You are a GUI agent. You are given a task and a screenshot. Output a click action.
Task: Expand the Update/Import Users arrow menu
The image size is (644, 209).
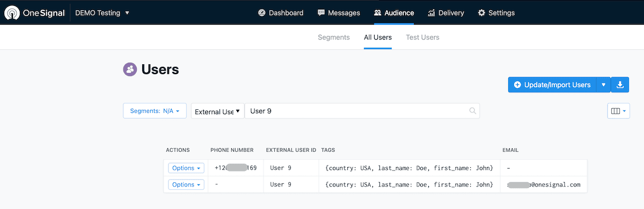pyautogui.click(x=603, y=85)
